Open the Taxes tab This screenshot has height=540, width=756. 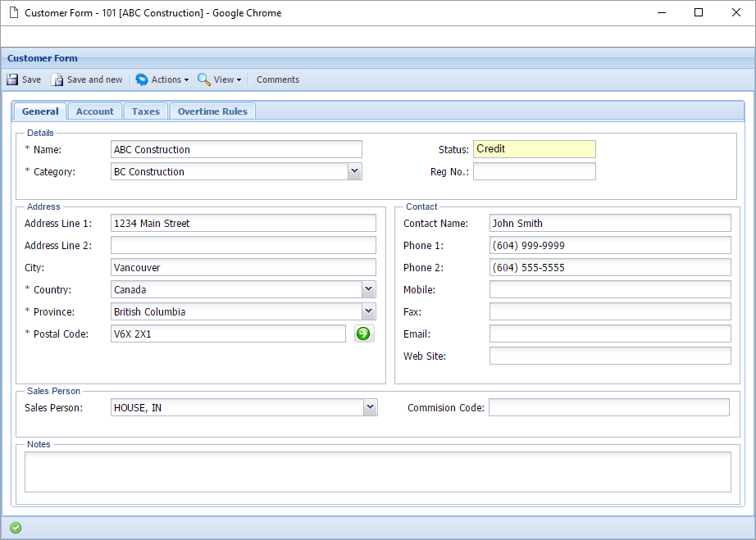pyautogui.click(x=146, y=111)
